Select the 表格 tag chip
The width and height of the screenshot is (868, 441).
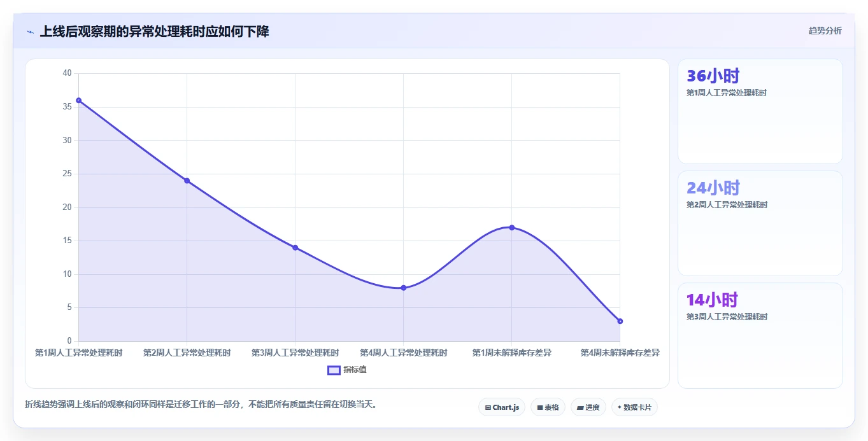pos(548,407)
